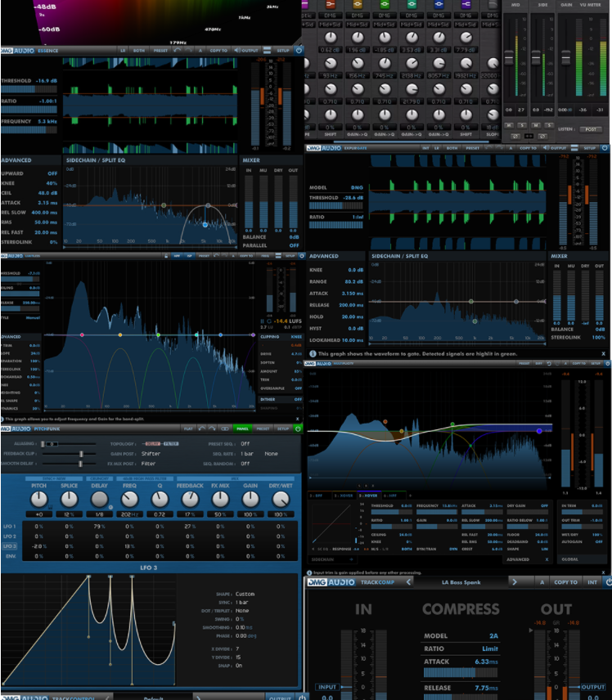This screenshot has width=612, height=700.
Task: Close the Expurgate info hint bar
Action: click(604, 353)
